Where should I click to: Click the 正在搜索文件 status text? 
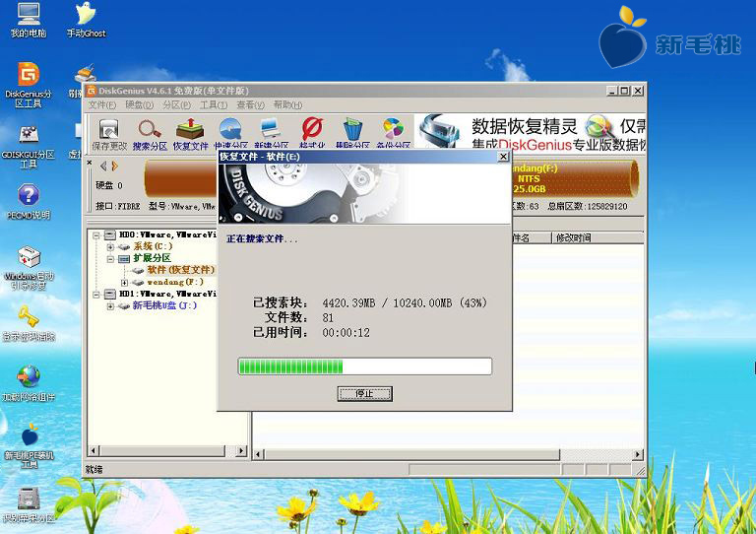click(262, 238)
